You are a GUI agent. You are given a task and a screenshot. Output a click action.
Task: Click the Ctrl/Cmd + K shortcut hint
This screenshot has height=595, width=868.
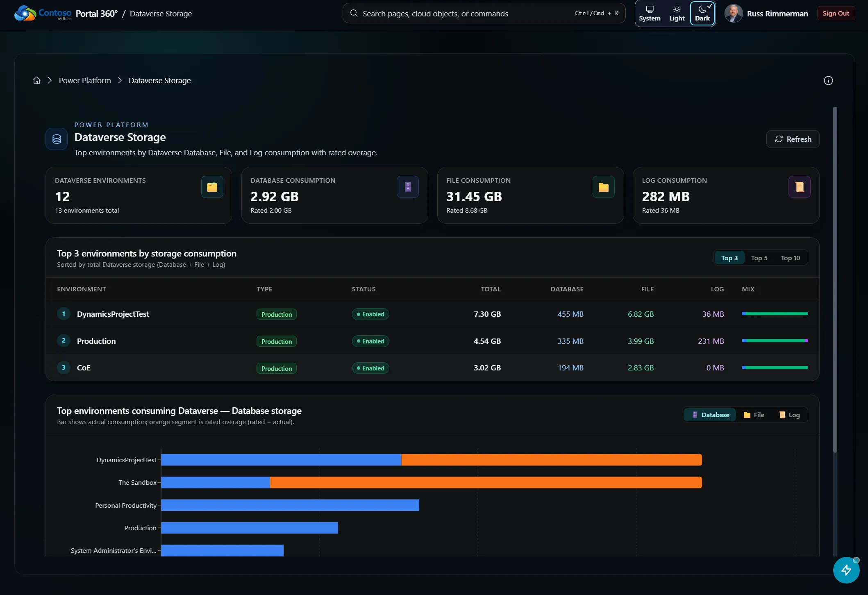(x=597, y=13)
